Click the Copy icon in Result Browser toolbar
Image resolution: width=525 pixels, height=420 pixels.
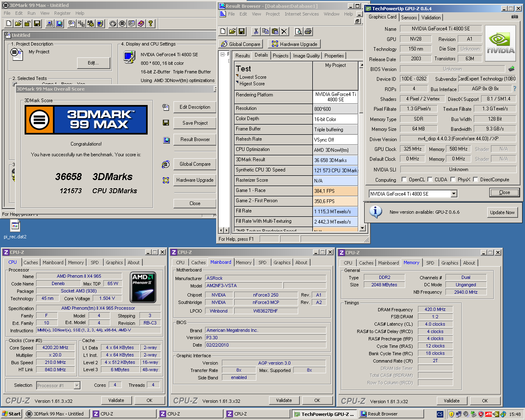tap(265, 31)
